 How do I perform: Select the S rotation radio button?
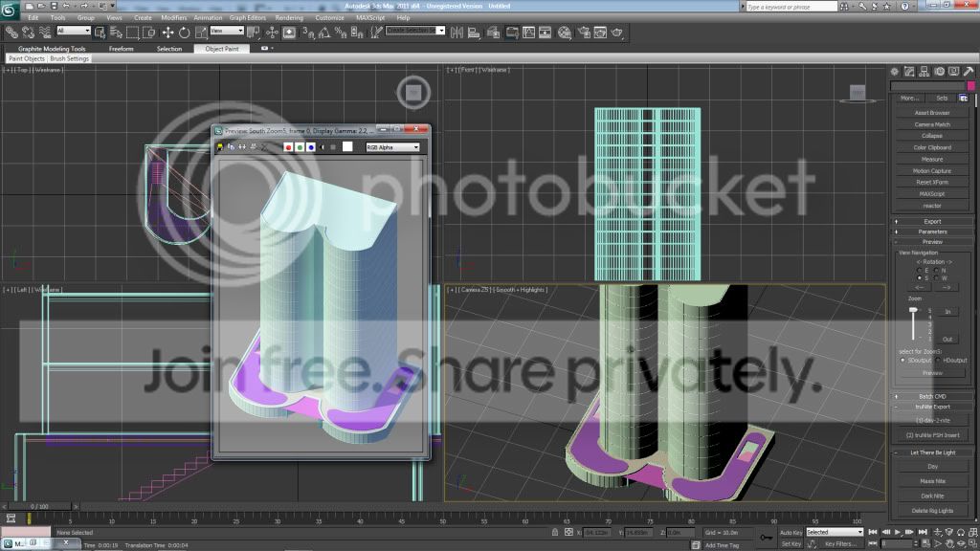[x=919, y=278]
